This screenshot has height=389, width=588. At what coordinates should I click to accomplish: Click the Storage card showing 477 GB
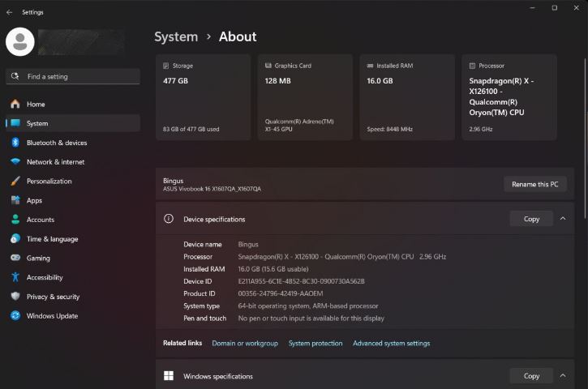pos(203,97)
